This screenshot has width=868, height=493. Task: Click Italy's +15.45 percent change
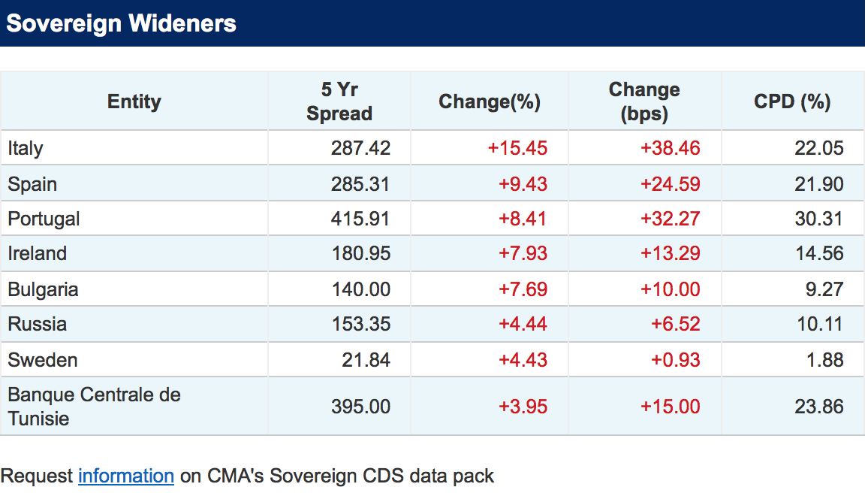(x=517, y=148)
